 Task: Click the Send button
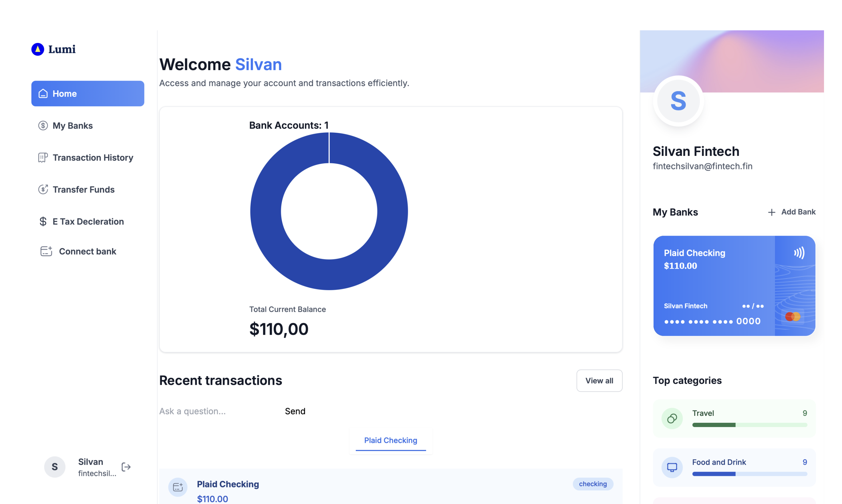coord(295,411)
